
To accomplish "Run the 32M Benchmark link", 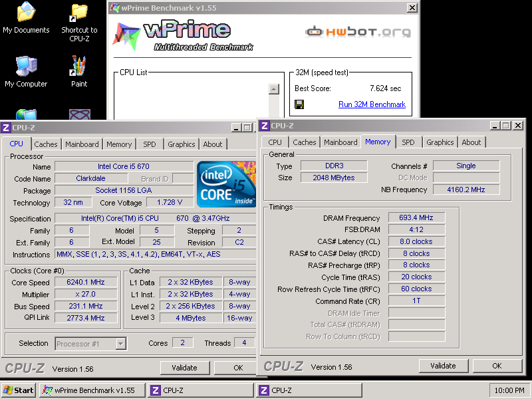I will click(x=372, y=104).
